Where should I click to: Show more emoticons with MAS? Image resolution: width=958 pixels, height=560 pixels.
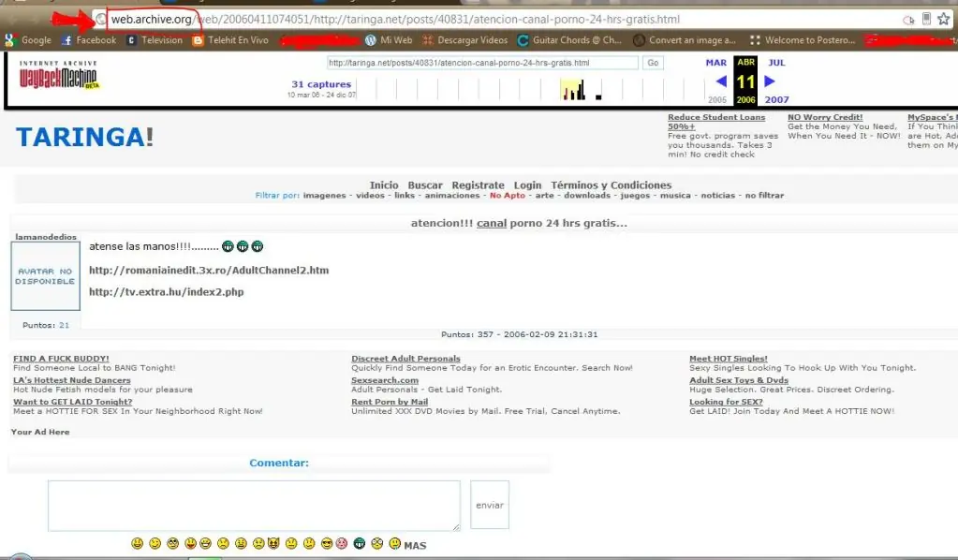coord(415,545)
